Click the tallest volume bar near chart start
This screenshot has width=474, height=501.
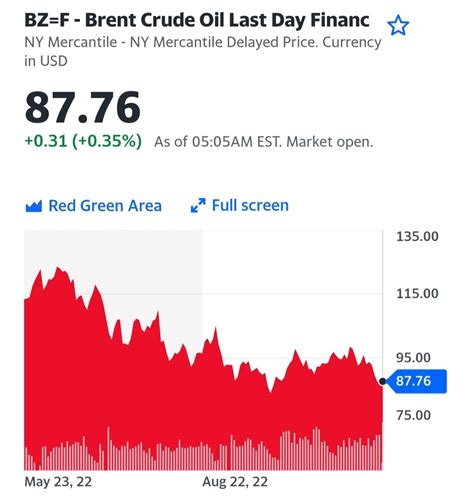point(108,448)
